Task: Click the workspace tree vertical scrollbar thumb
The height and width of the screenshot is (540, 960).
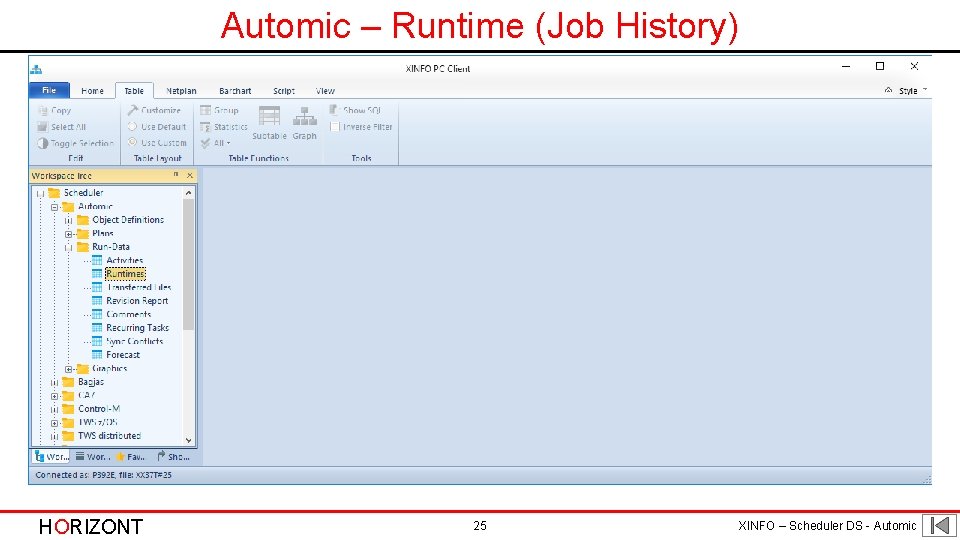Action: pyautogui.click(x=189, y=264)
